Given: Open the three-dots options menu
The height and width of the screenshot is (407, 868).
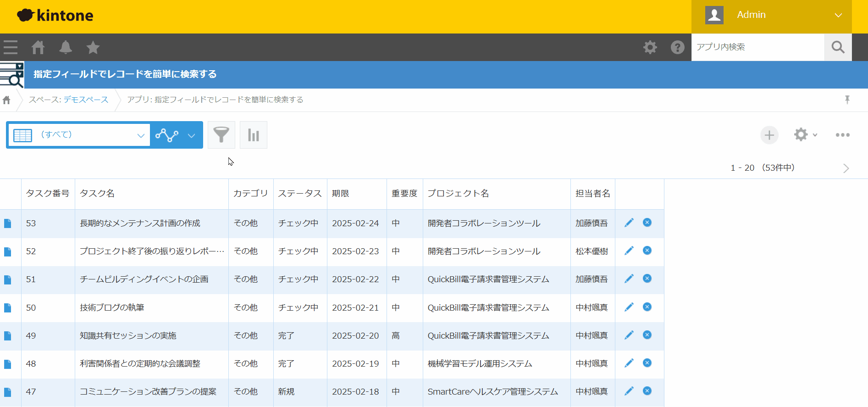Looking at the screenshot, I should [x=842, y=135].
